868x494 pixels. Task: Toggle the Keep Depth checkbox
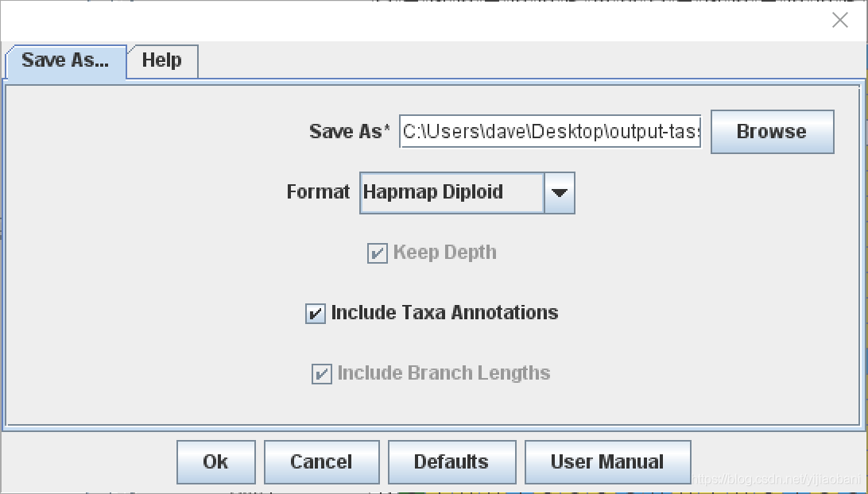[x=377, y=253]
